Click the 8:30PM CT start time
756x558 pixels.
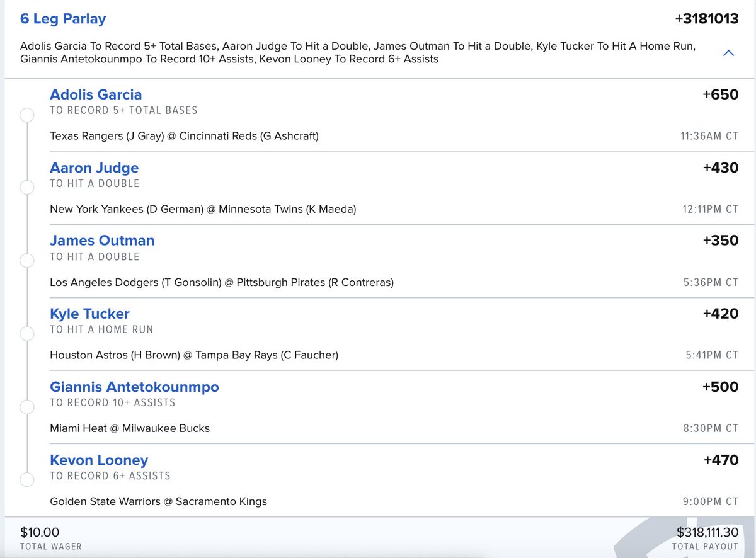(x=711, y=428)
